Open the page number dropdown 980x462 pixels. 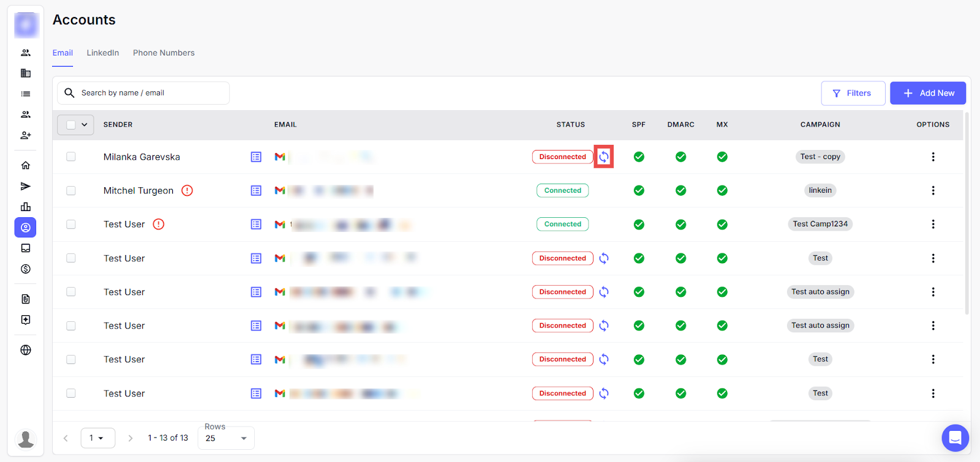pos(97,438)
